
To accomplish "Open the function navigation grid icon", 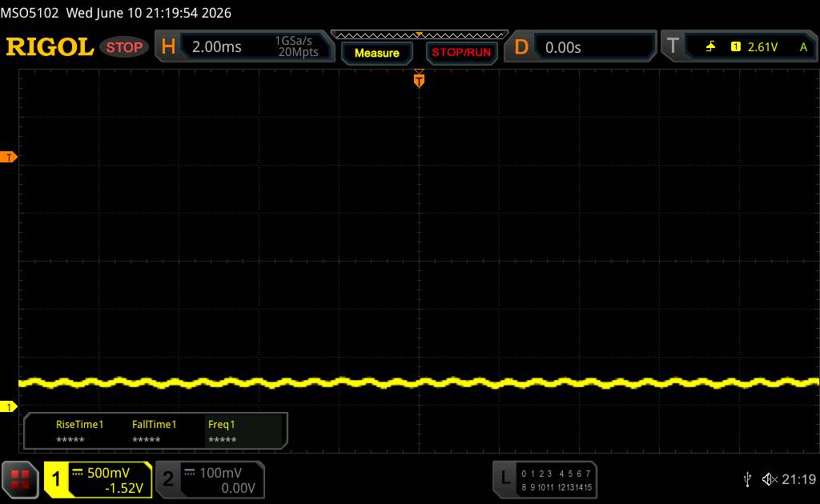I will pos(20,479).
